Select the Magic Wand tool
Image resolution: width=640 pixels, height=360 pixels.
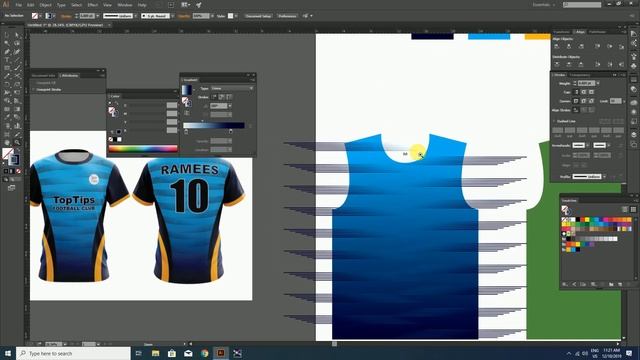click(x=7, y=43)
